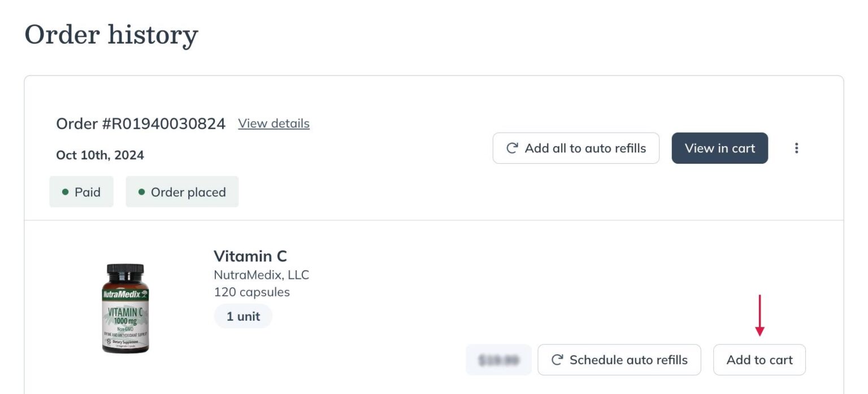868x394 pixels.
Task: Click the Paid status badge
Action: [x=81, y=192]
